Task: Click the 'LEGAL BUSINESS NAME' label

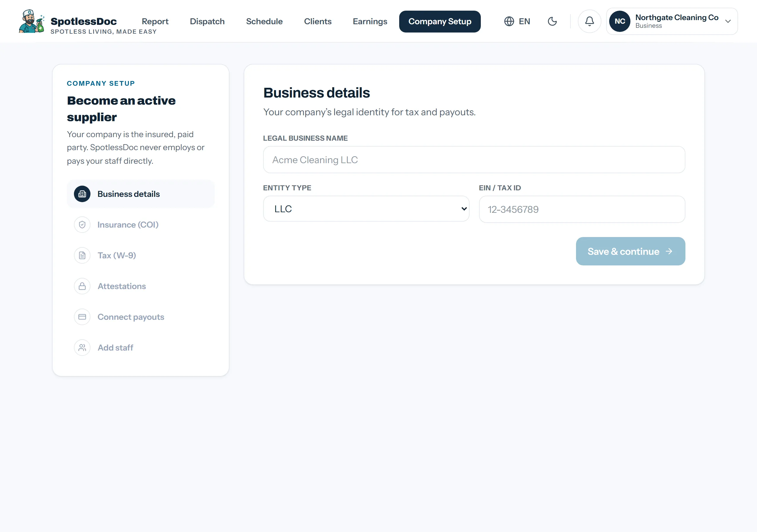Action: point(305,138)
